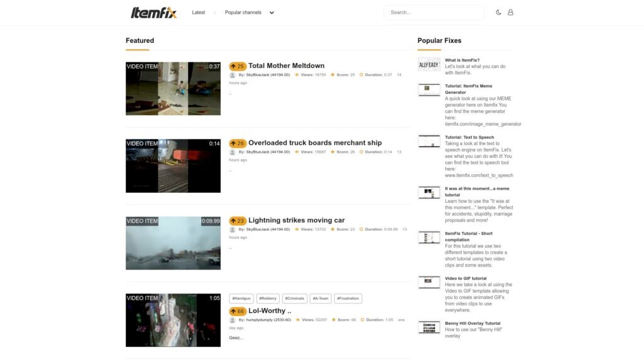Upvote Lightning strikes moving car badge

click(237, 221)
